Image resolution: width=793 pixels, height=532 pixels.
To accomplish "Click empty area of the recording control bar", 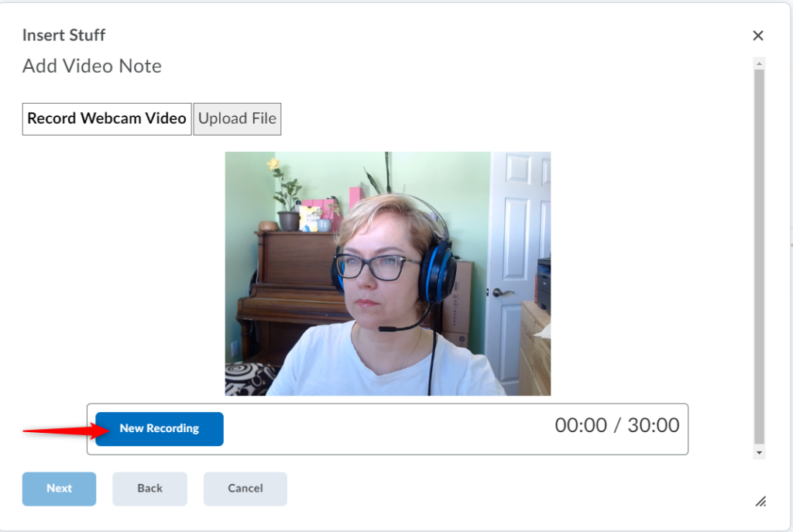I will [x=387, y=429].
